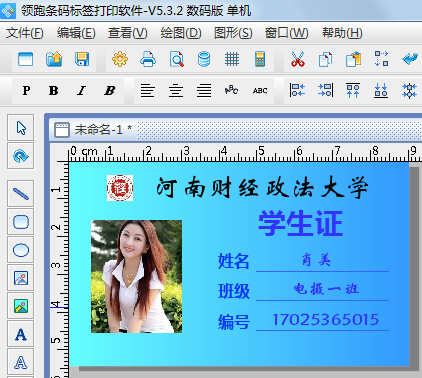Align objects to top edge
422x378 pixels.
coord(353,90)
